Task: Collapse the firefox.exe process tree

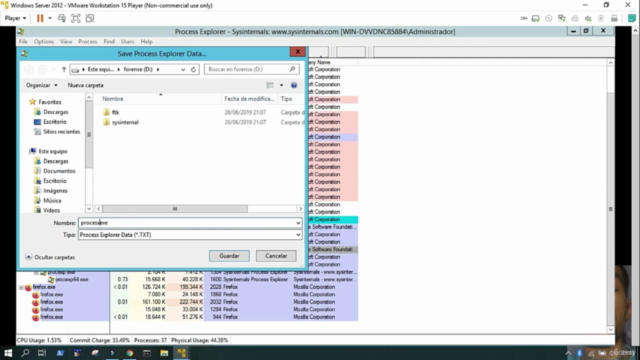Action: click(21, 287)
